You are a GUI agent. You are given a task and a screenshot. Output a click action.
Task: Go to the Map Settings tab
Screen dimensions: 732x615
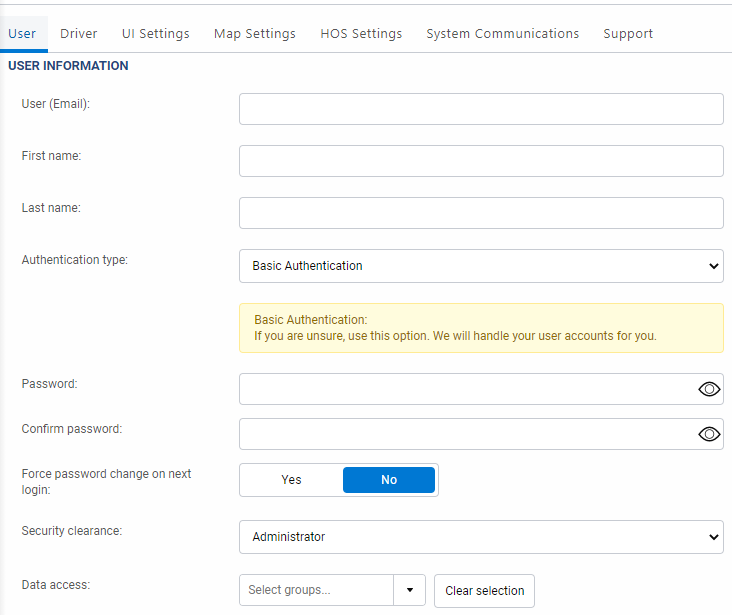[255, 33]
